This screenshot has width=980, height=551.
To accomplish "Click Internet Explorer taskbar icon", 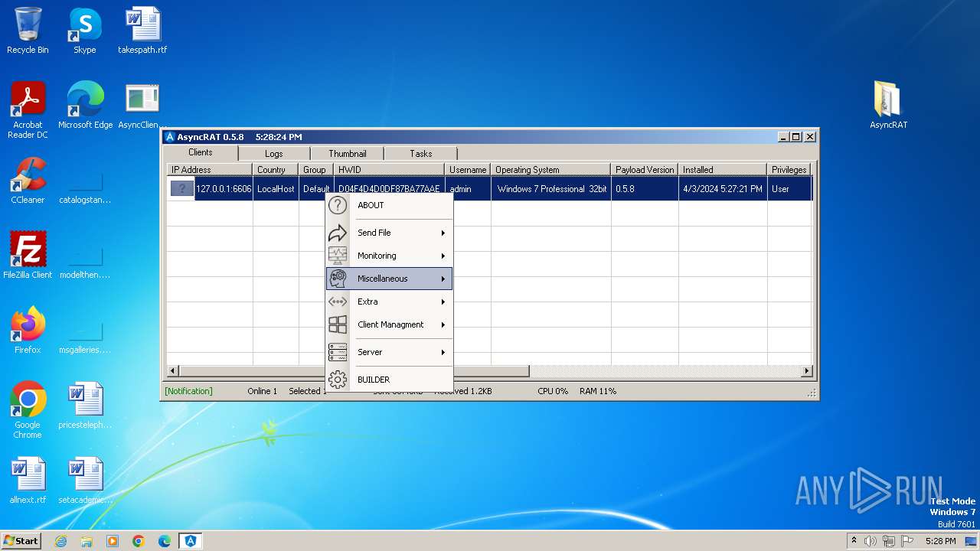I will coord(60,541).
